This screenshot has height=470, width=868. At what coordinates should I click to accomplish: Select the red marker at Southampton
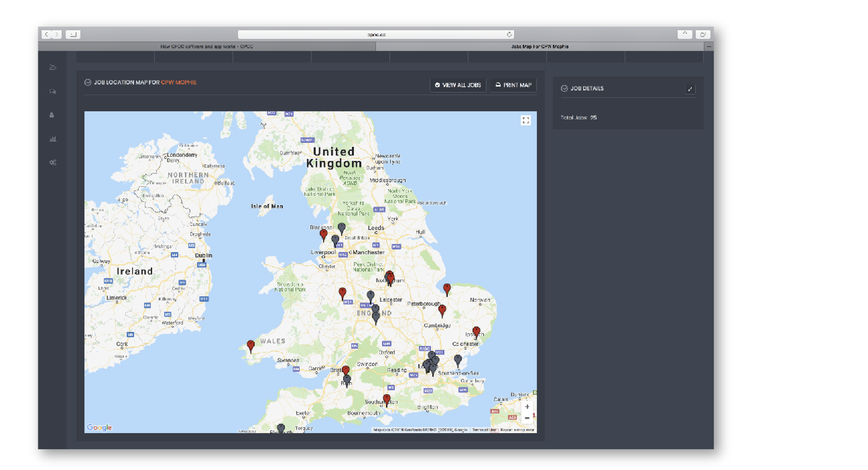pyautogui.click(x=387, y=400)
